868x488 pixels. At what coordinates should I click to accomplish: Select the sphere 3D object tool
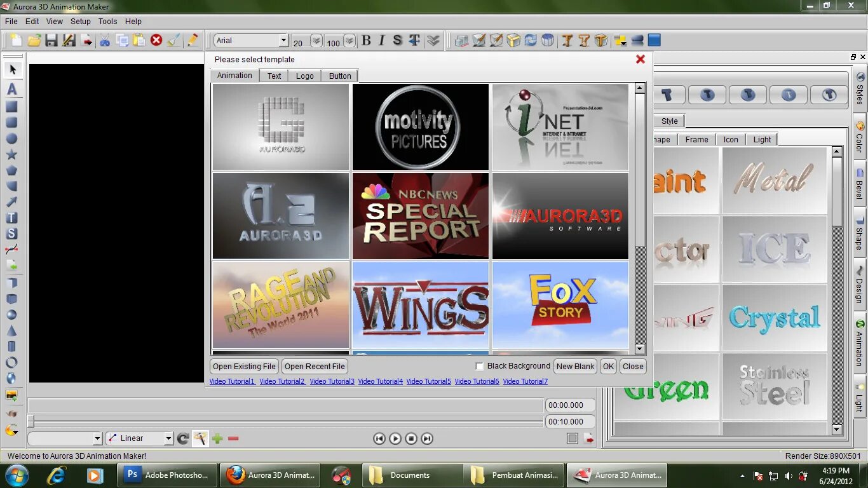11,315
